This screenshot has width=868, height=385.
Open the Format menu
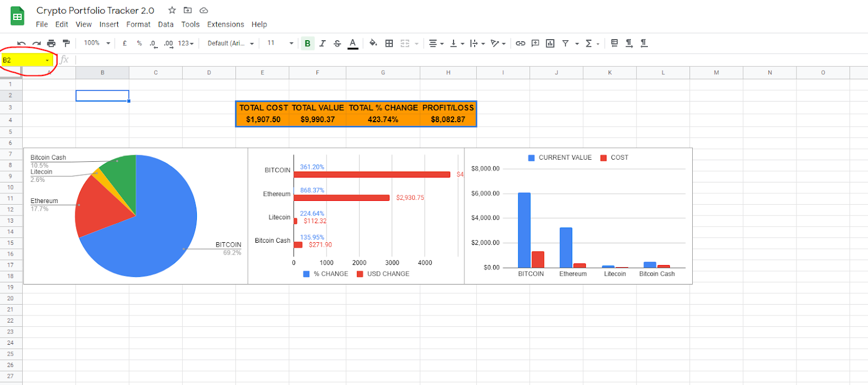(138, 24)
